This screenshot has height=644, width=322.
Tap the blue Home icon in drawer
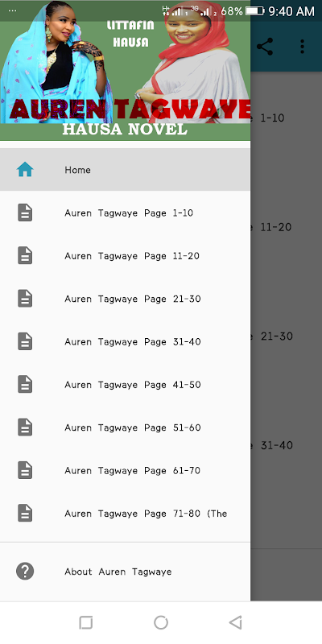tap(25, 169)
